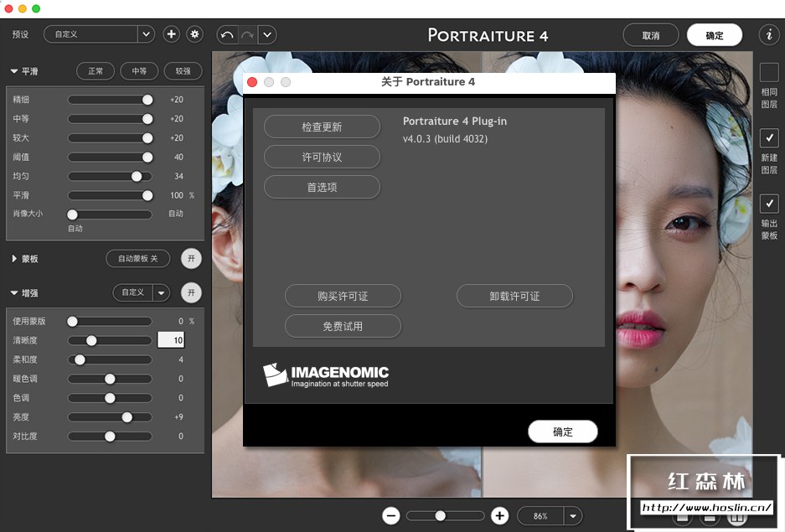Click the 对比度 slider handle
The image size is (785, 532).
click(x=110, y=436)
